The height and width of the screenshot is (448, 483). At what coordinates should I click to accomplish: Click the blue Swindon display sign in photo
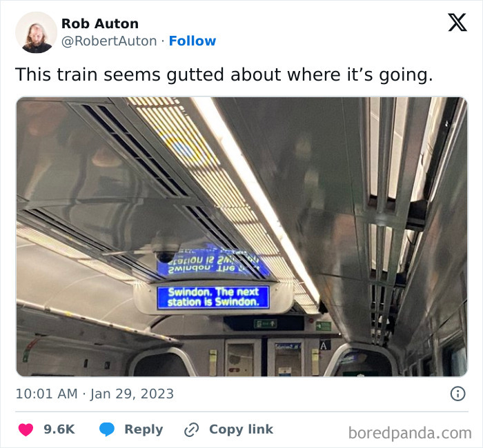(x=213, y=297)
